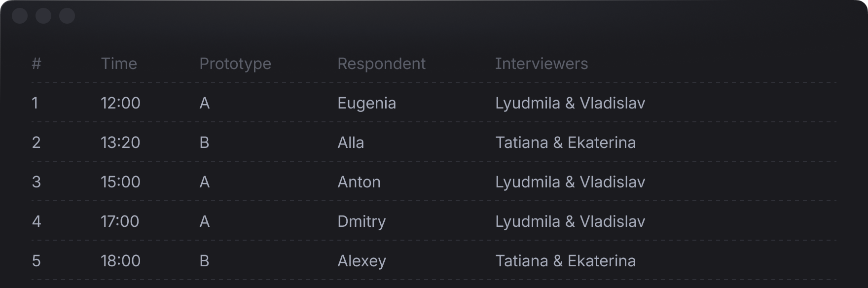The height and width of the screenshot is (288, 868).
Task: Click the third gray window dot
Action: pyautogui.click(x=67, y=16)
